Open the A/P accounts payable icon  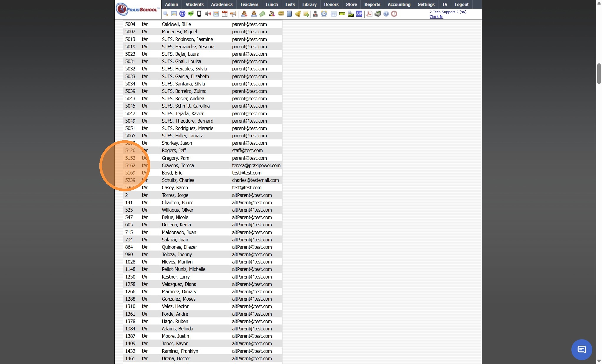(359, 14)
